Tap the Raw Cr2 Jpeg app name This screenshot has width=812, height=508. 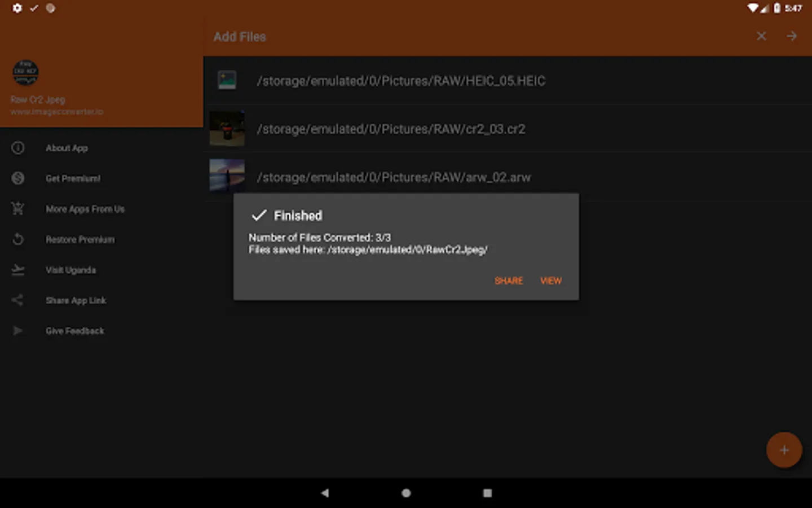[38, 99]
